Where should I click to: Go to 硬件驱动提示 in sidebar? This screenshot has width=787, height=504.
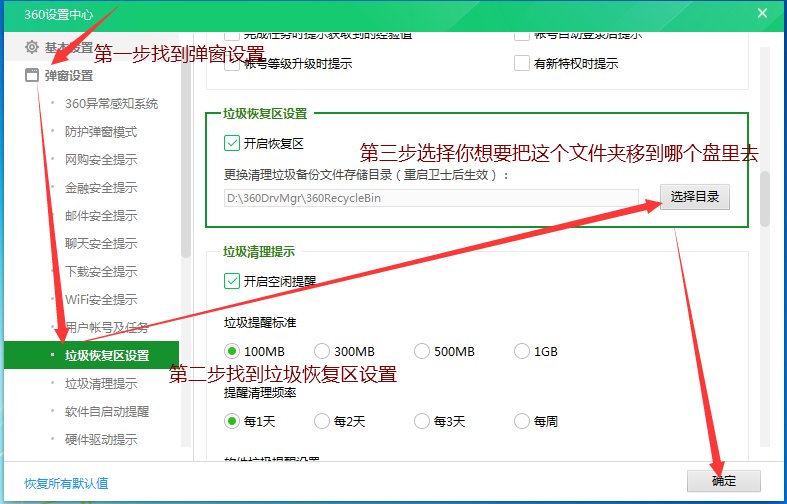click(x=101, y=440)
